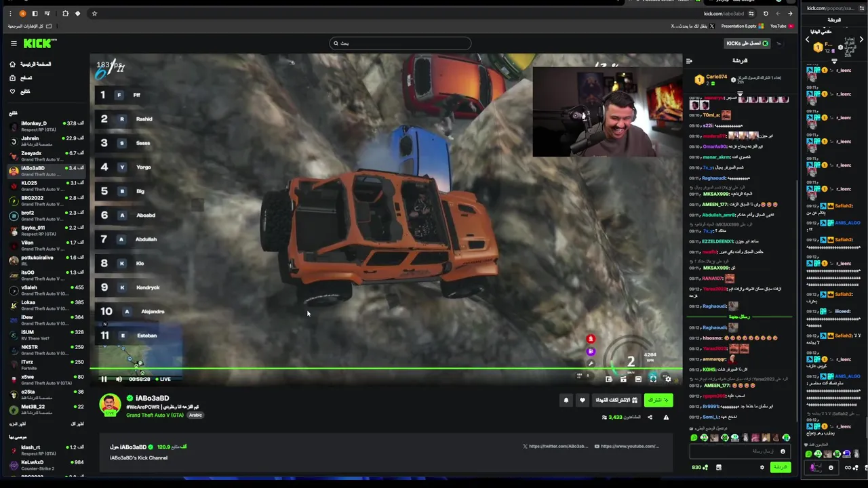Click the Get KICKs button
The image size is (868, 488).
click(x=747, y=43)
